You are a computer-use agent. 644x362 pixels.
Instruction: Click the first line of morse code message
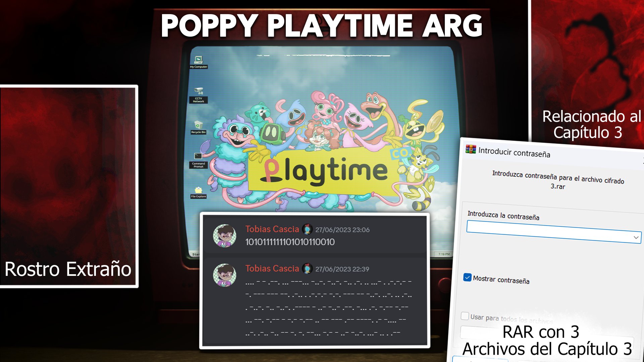328,283
